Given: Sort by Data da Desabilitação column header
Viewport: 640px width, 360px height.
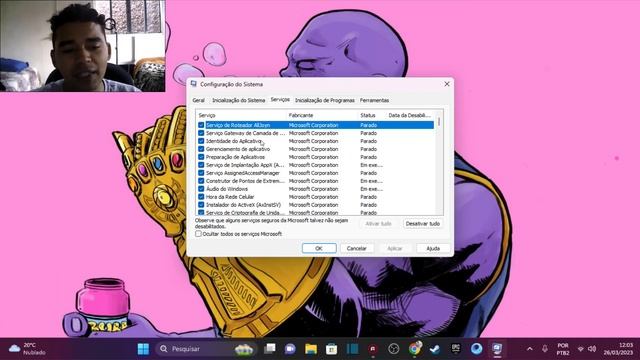Looking at the screenshot, I should (x=410, y=116).
